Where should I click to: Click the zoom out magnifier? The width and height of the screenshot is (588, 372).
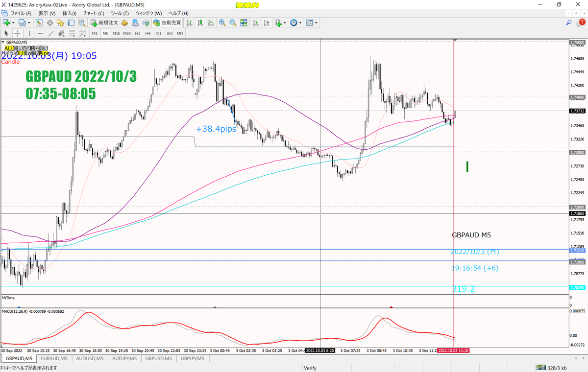pos(232,23)
